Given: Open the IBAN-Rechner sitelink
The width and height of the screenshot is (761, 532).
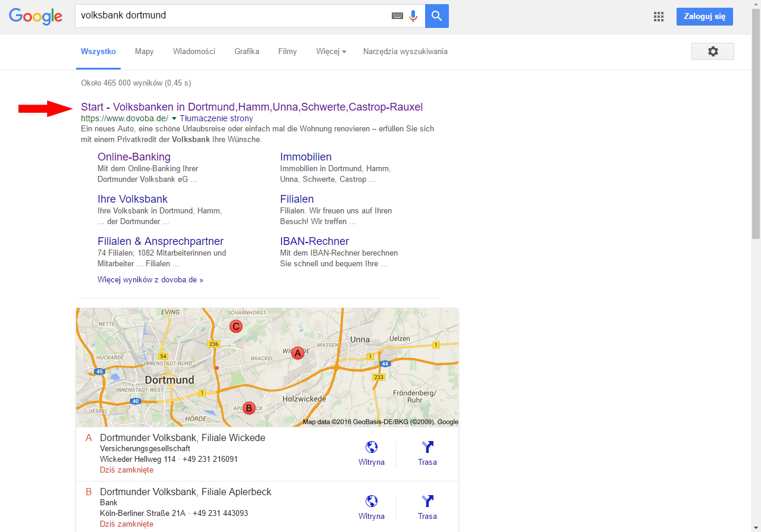Looking at the screenshot, I should [315, 241].
